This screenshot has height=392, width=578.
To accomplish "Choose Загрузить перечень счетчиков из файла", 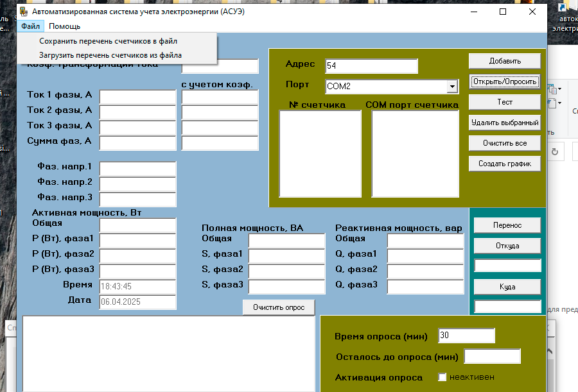I will (117, 55).
